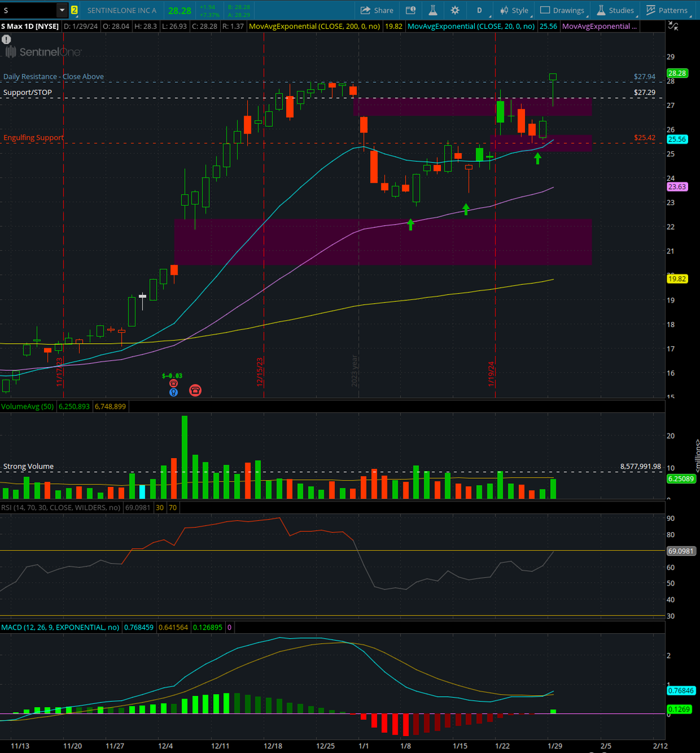The height and width of the screenshot is (753, 700).
Task: Select the Engulfing Support level label
Action: click(33, 137)
